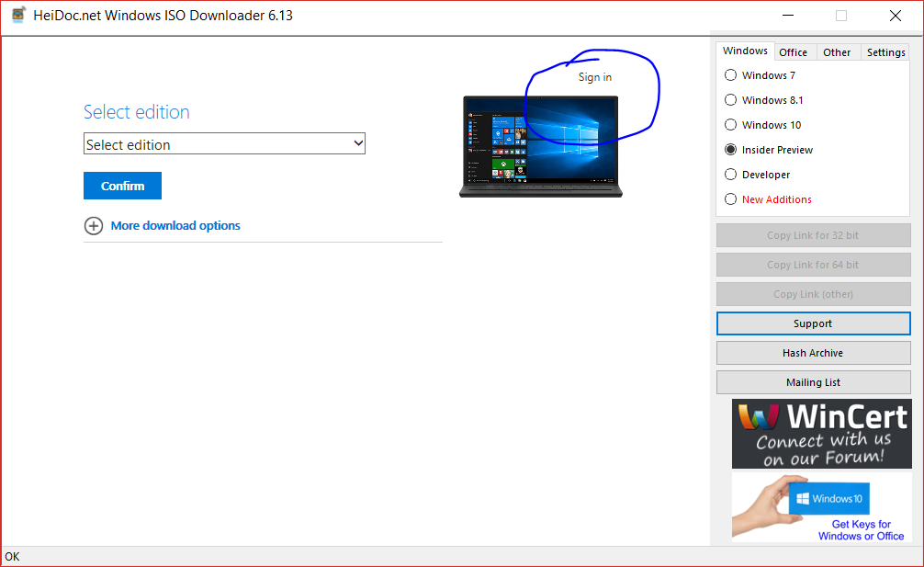Image resolution: width=924 pixels, height=567 pixels.
Task: Select the Windows 10 radio button
Action: (x=730, y=124)
